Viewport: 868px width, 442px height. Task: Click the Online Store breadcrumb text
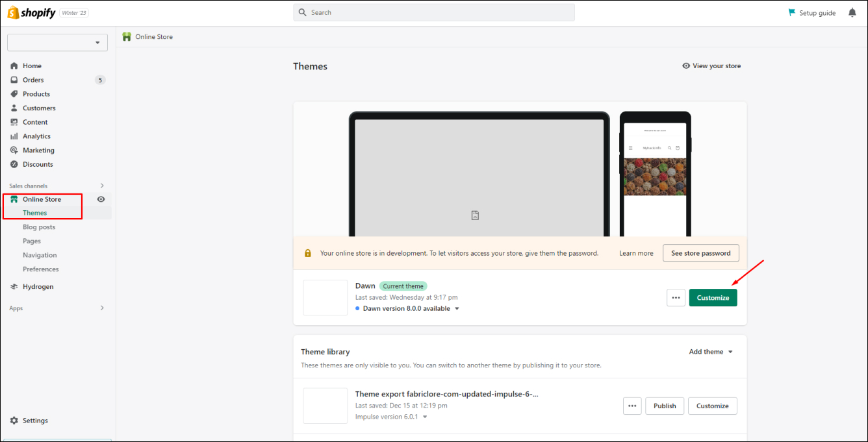(x=154, y=37)
